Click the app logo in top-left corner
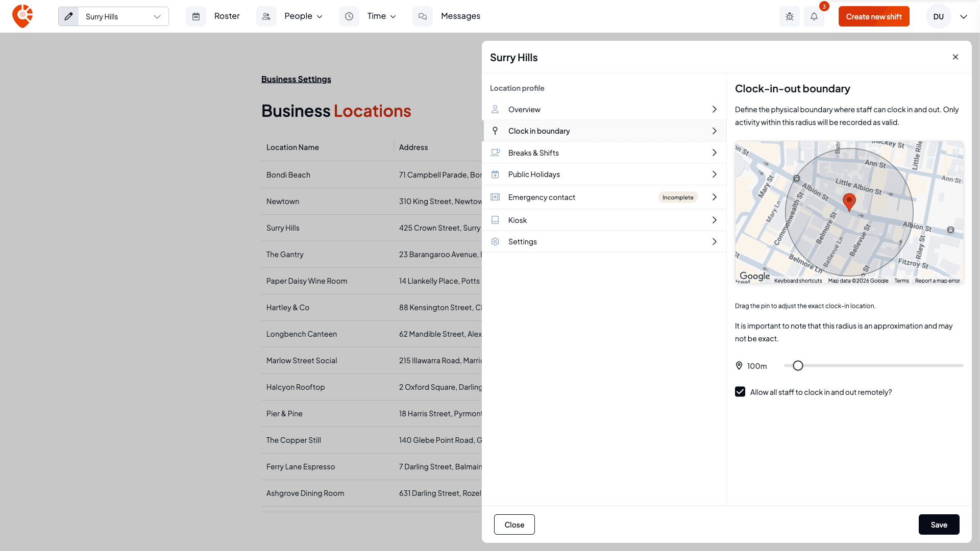This screenshot has width=980, height=551. 22,16
